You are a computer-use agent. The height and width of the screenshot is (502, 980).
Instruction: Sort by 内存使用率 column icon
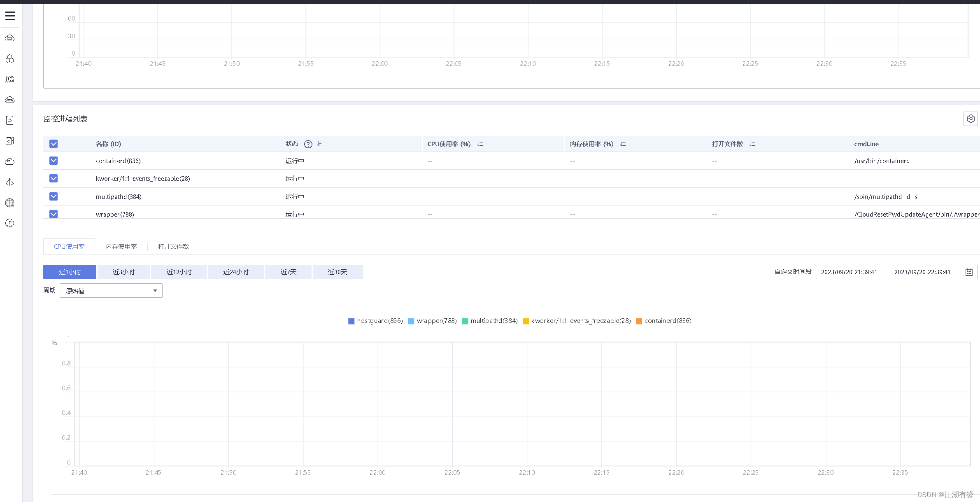coord(623,144)
